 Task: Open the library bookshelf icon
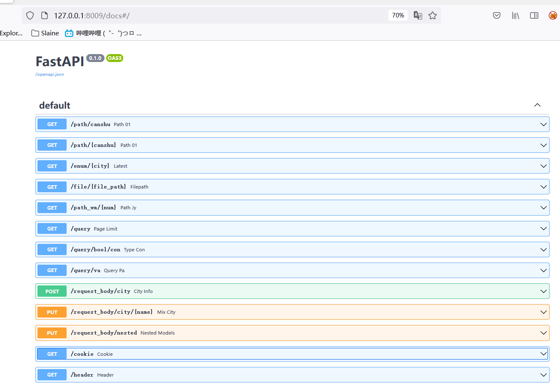coord(515,15)
